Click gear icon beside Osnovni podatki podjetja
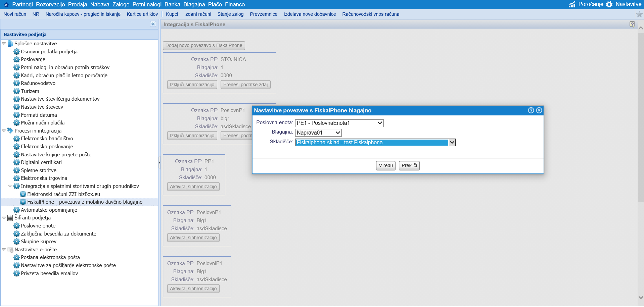 tap(16, 52)
